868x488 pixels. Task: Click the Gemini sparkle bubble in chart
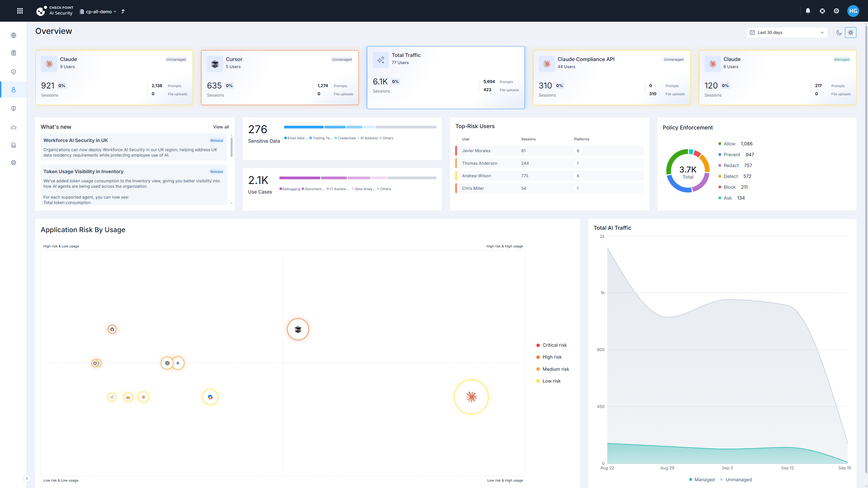(x=178, y=363)
